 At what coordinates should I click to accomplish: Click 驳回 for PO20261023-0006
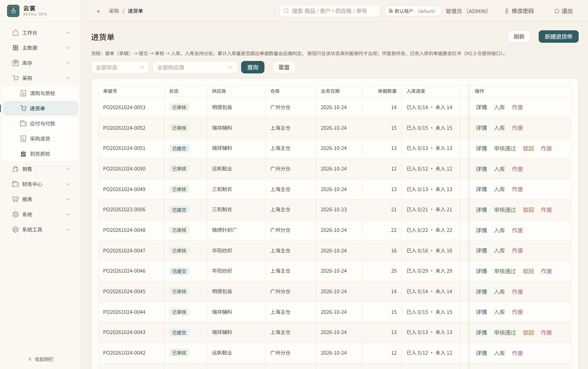(x=528, y=210)
